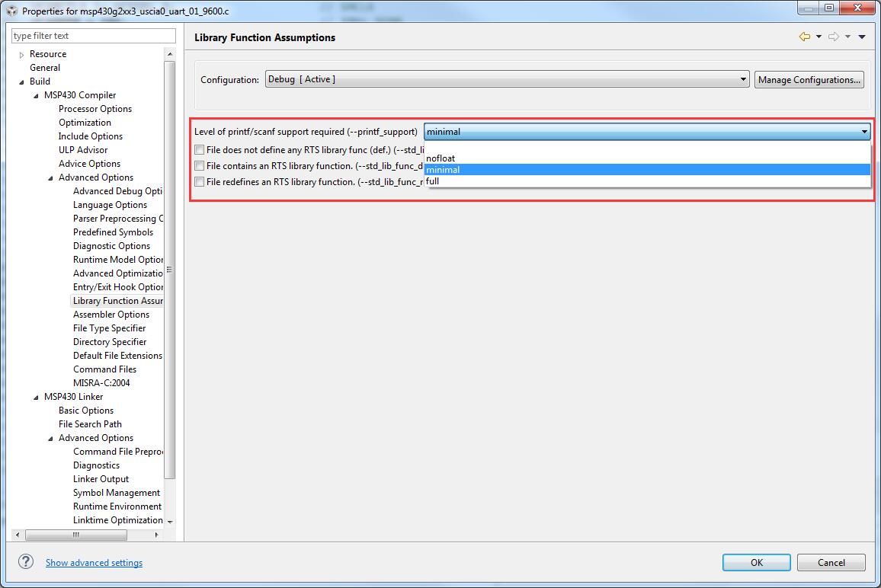Screen dimensions: 881x588
Task: Click the Manage Configurations button
Action: click(x=809, y=80)
